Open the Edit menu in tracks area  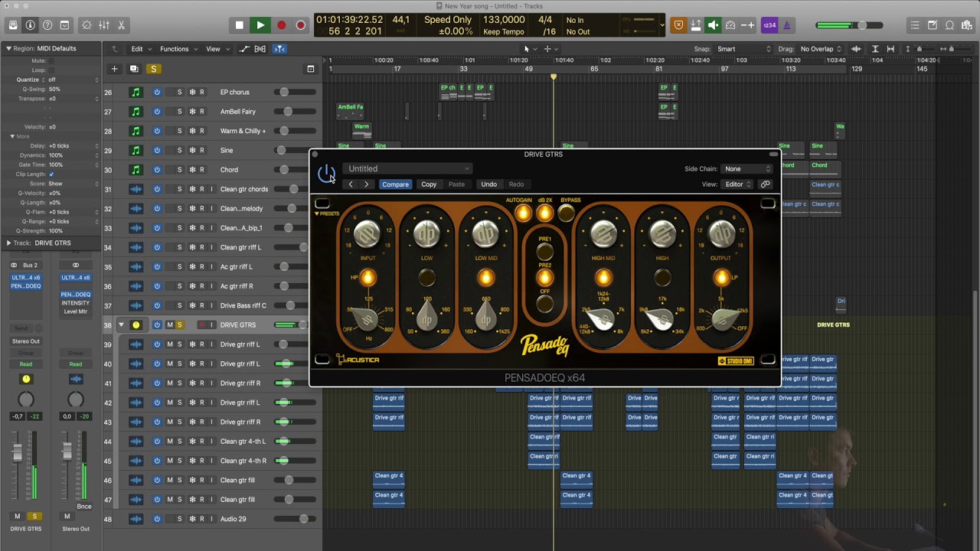[140, 49]
